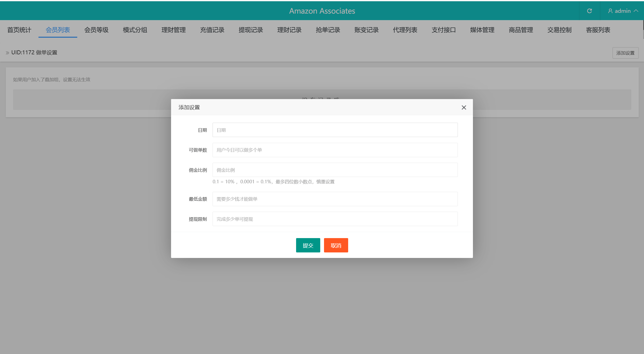This screenshot has width=644, height=354.
Task: Select the 支付接口 tab
Action: coord(444,30)
